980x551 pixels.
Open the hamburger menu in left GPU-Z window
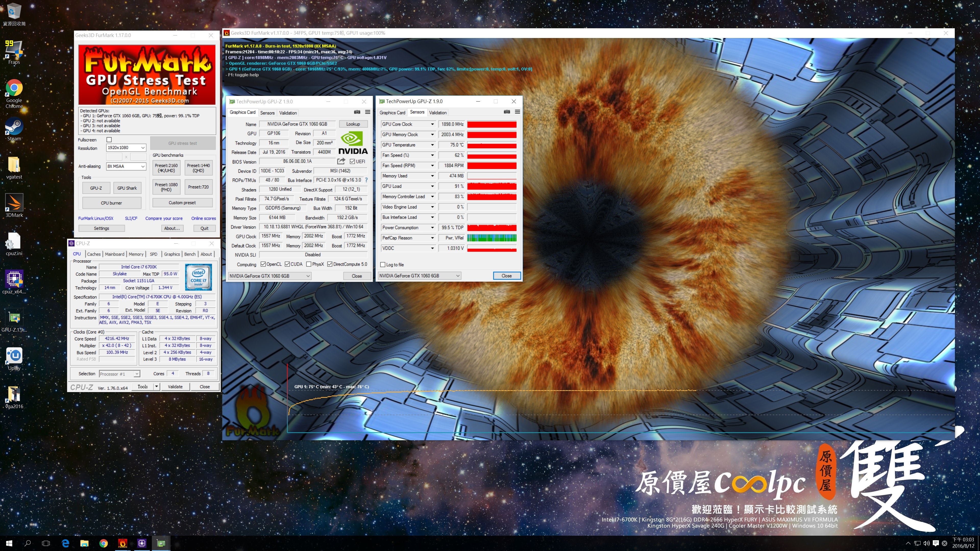point(367,112)
